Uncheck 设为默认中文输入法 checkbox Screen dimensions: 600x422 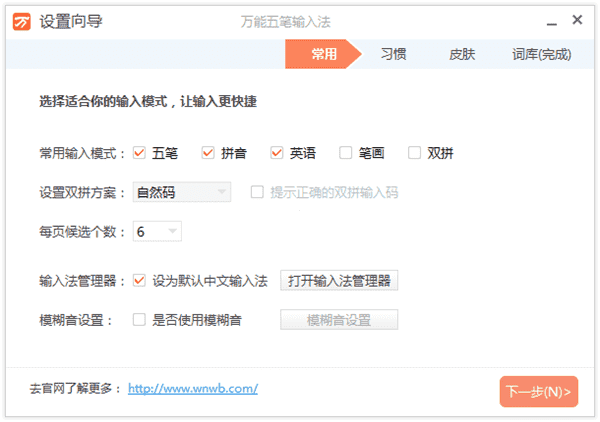click(139, 281)
